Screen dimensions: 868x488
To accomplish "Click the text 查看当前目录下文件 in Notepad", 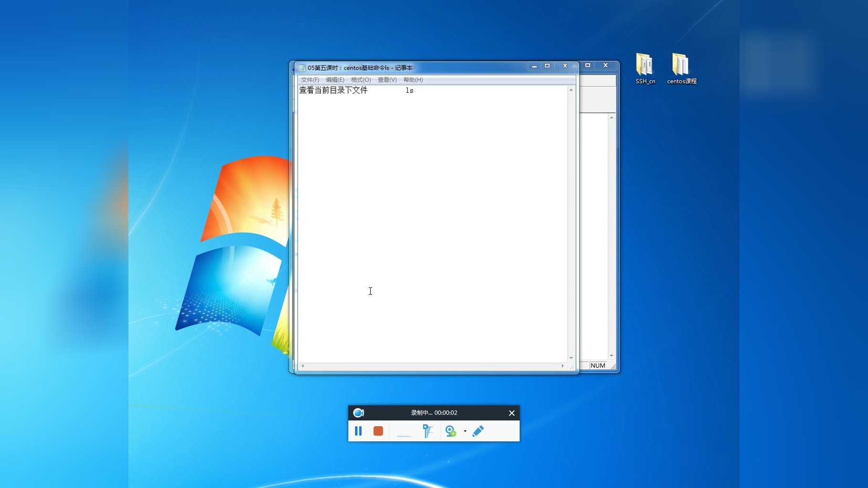I will 333,90.
